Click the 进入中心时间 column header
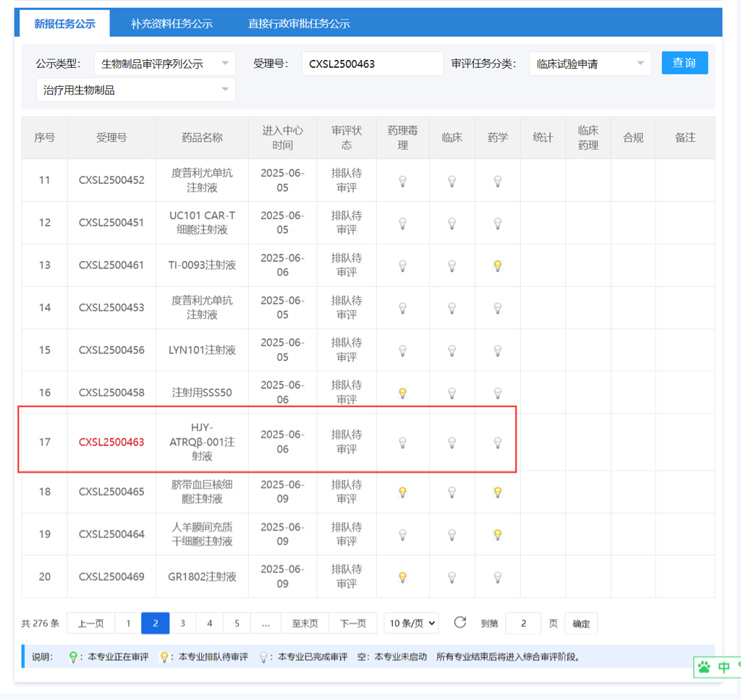Screen dimensions: 741x700 coord(283,137)
